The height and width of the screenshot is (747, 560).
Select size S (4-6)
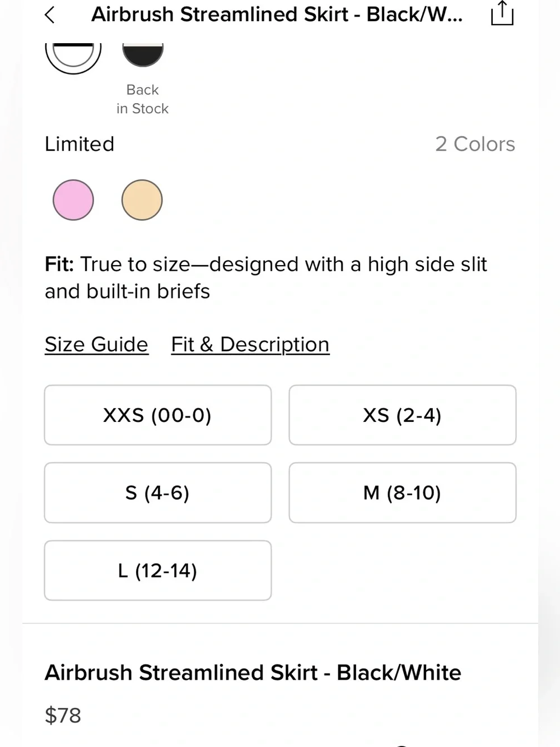158,493
